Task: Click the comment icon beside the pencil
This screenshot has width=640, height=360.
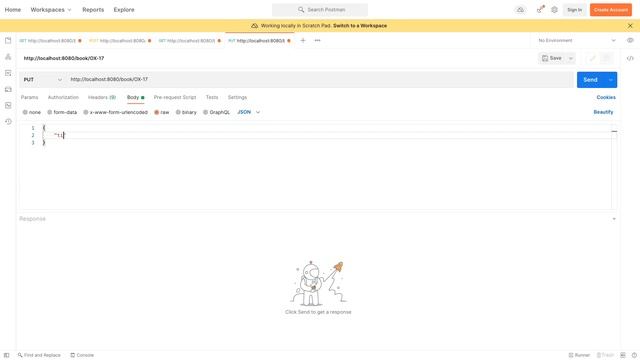Action: [x=607, y=58]
